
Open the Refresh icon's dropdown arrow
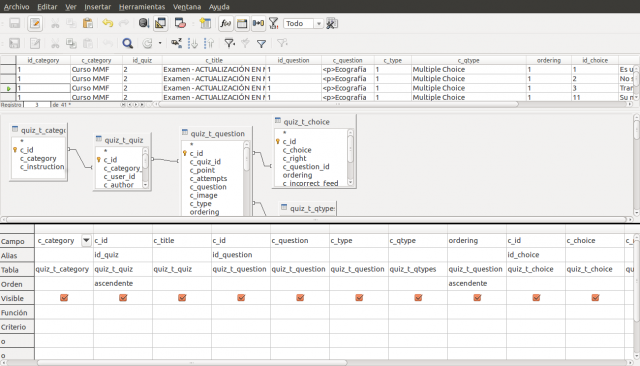(160, 43)
